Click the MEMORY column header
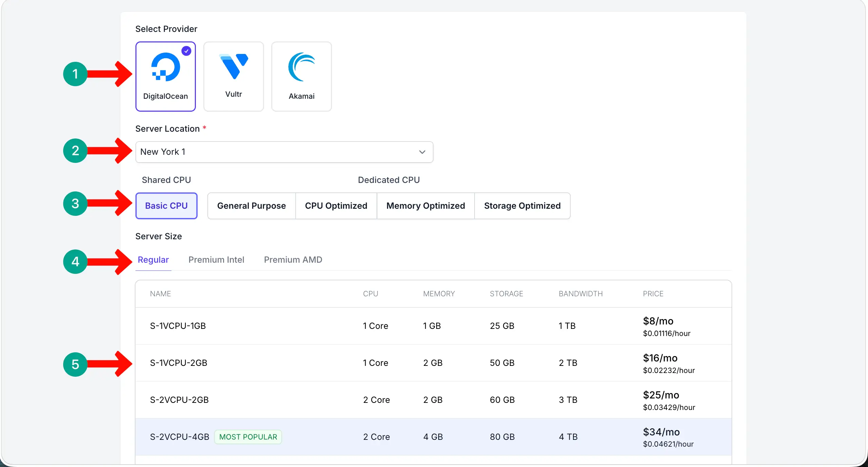The height and width of the screenshot is (467, 868). pos(439,294)
